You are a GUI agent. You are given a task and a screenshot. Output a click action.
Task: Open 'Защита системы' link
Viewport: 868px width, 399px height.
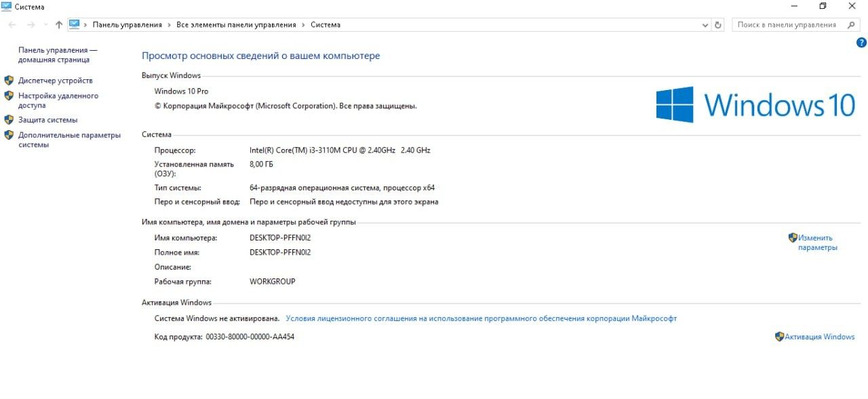pyautogui.click(x=48, y=120)
